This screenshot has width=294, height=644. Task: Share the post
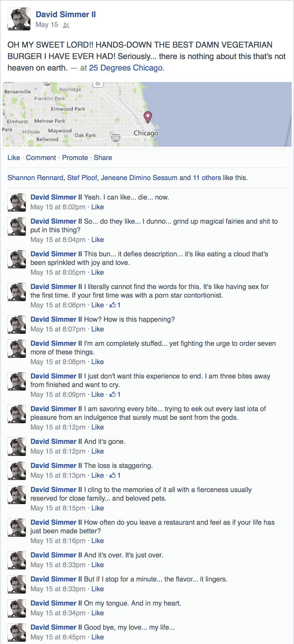(103, 158)
